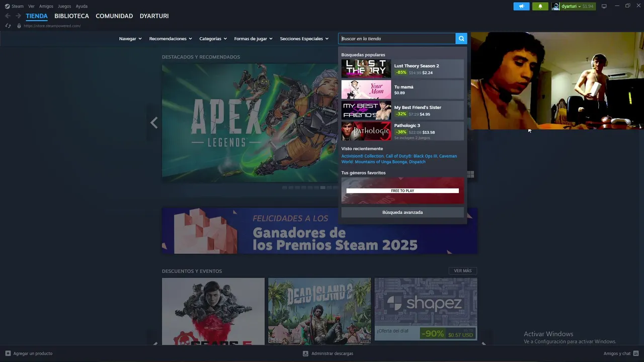The image size is (644, 362).
Task: Click the Apex Legends featured banner
Action: [x=250, y=123]
